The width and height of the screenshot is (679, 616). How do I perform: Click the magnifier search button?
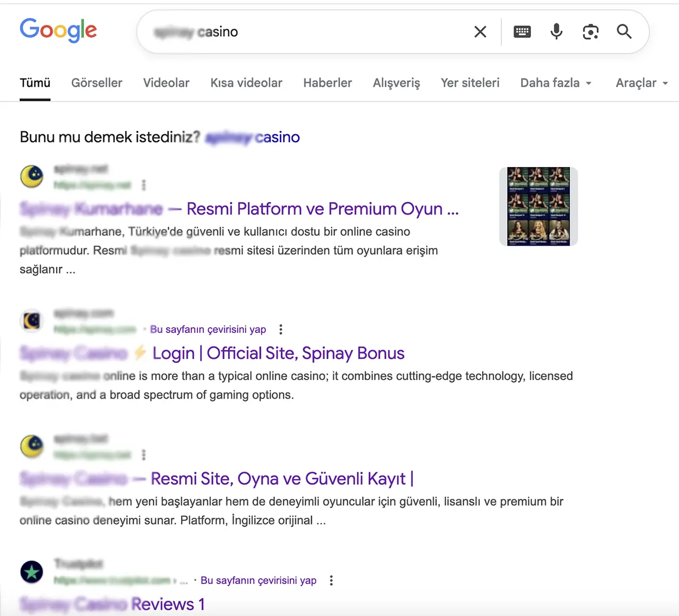pos(624,32)
